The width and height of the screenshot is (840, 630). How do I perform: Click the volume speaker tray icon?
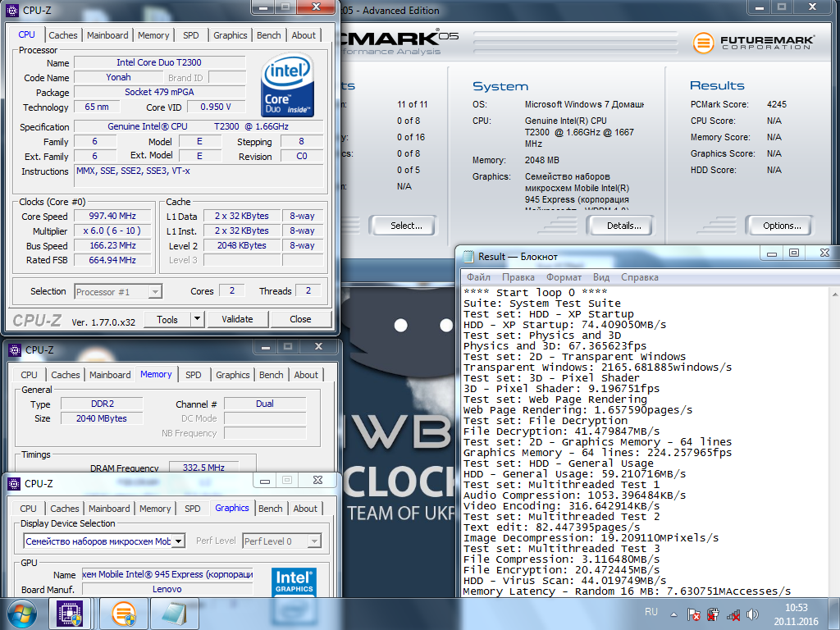[753, 614]
